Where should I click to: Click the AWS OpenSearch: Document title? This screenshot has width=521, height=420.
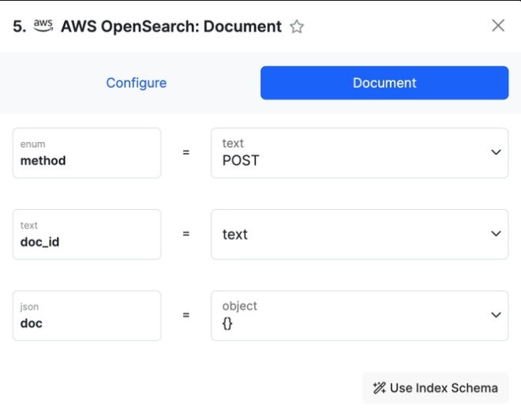[x=171, y=27]
